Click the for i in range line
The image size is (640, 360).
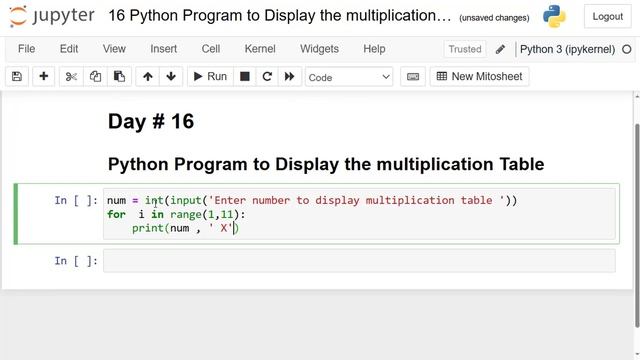point(176,214)
